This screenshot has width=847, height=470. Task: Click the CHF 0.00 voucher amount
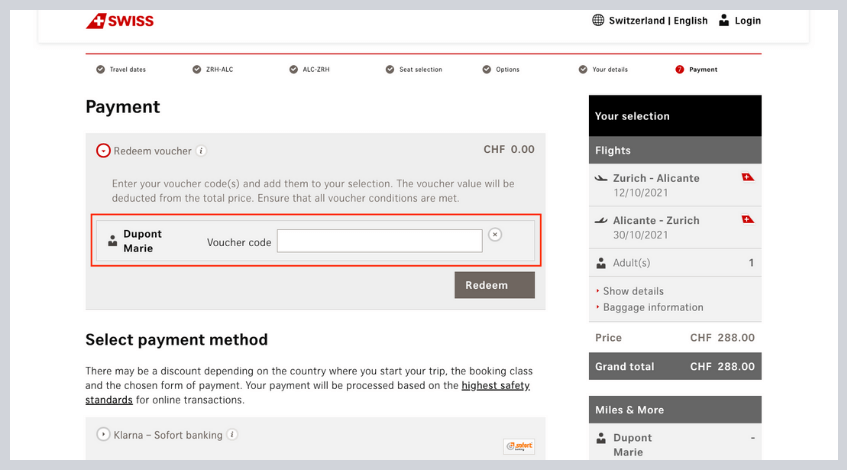pyautogui.click(x=509, y=149)
